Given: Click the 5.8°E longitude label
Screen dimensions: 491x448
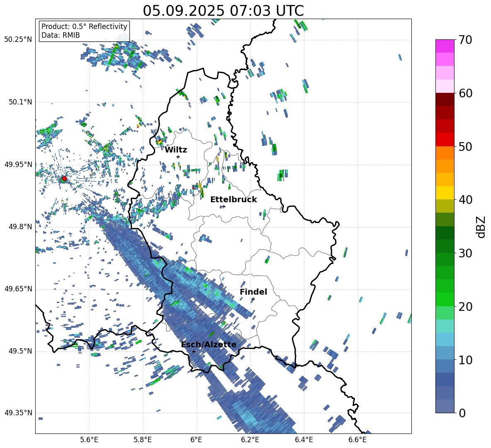Looking at the screenshot, I should click(143, 440).
